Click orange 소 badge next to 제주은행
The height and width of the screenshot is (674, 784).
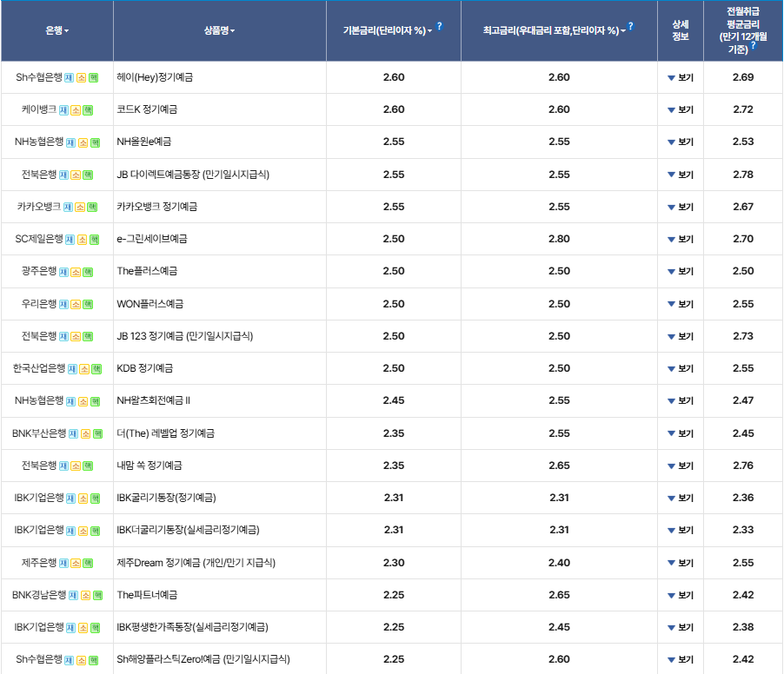click(x=76, y=564)
